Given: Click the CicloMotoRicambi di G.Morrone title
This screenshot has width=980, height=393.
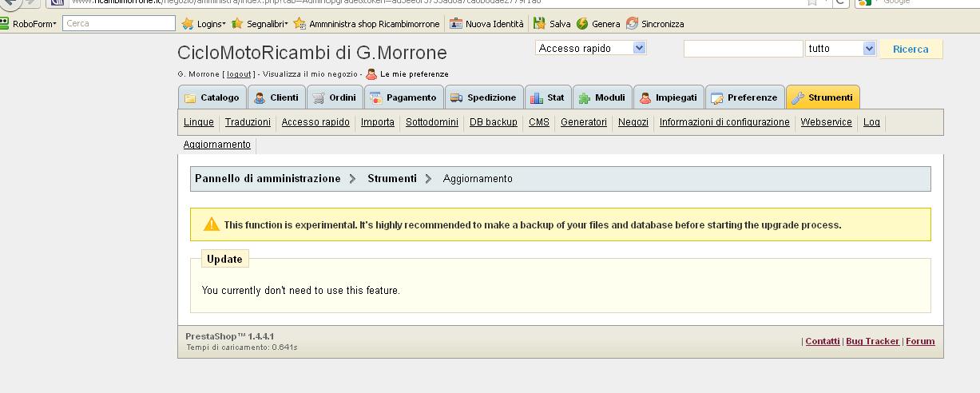Looking at the screenshot, I should (312, 54).
